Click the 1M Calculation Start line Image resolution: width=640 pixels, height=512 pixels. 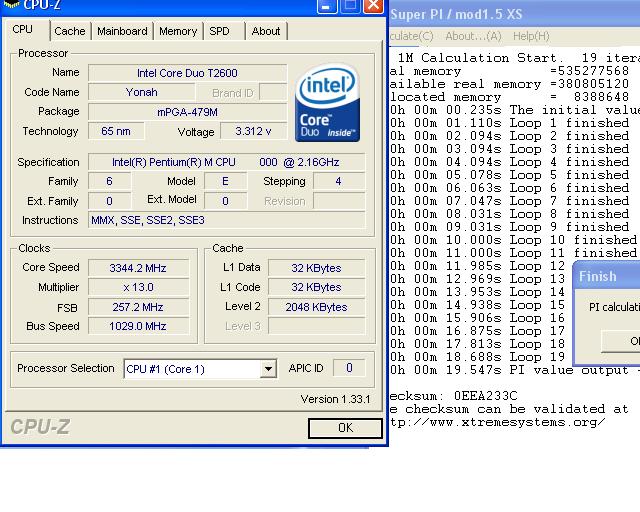[x=519, y=58]
